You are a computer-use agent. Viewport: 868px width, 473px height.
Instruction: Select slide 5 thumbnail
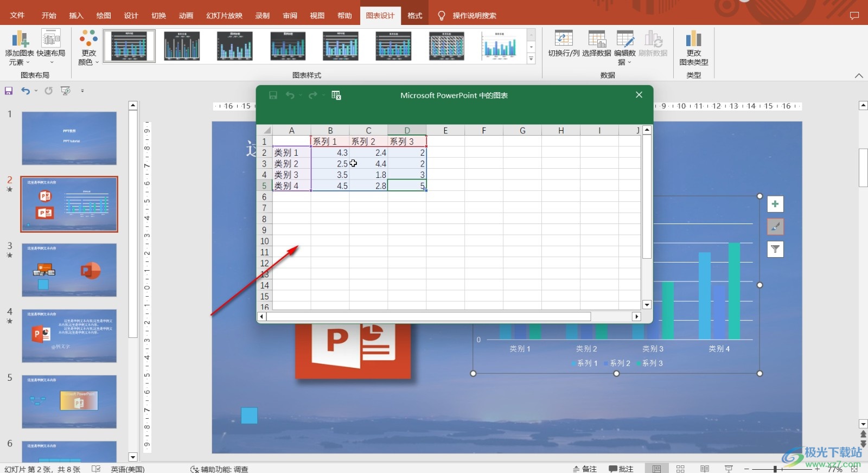[x=69, y=402]
